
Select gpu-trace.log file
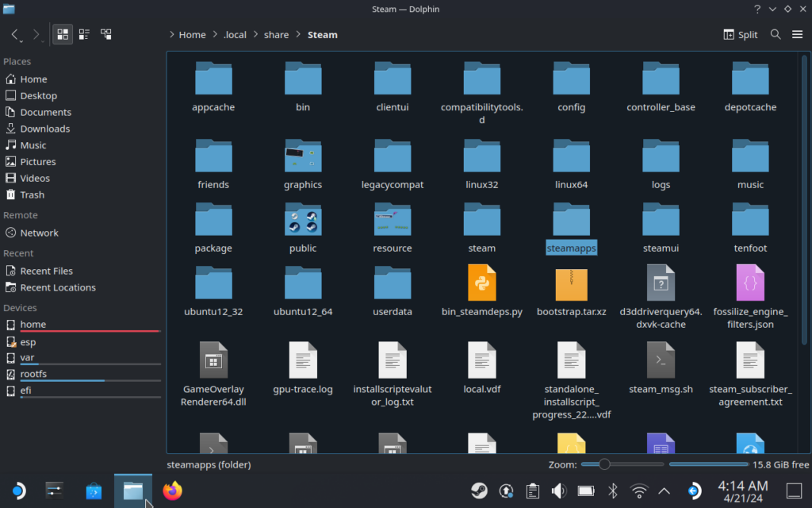[x=303, y=368]
